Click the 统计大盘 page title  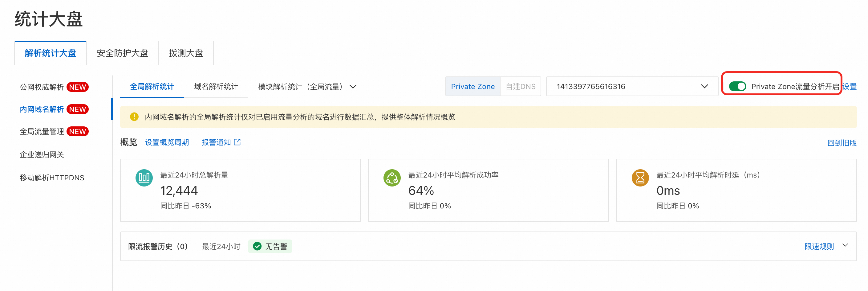[x=49, y=19]
